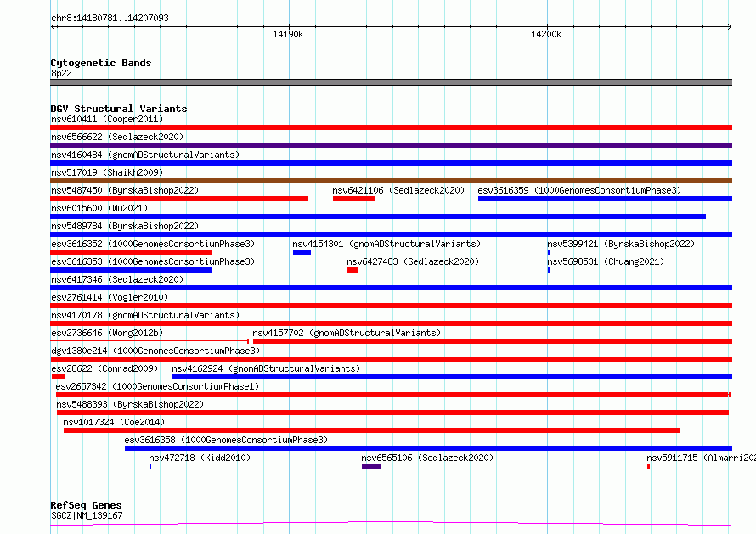Open nsv4154301 gnomADStructuralVariants label
Image resolution: width=756 pixels, height=534 pixels.
click(386, 244)
